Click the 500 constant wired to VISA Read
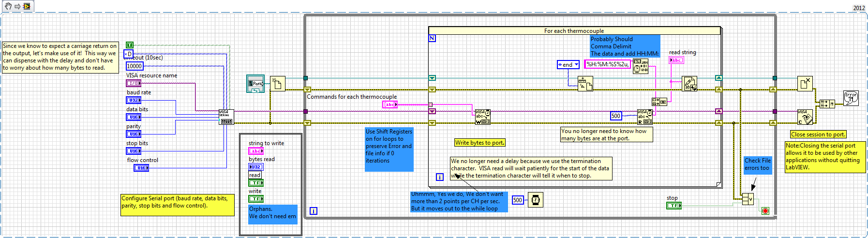 tap(615, 116)
